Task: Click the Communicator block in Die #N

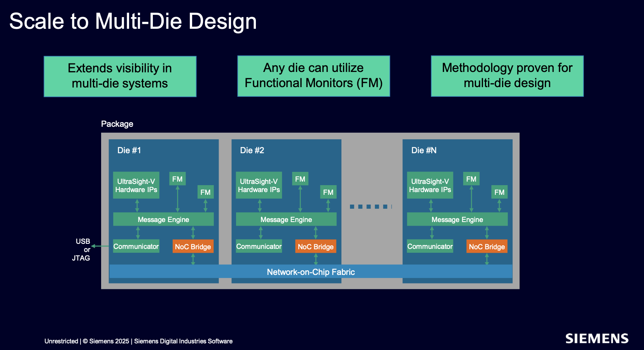Action: (x=430, y=246)
